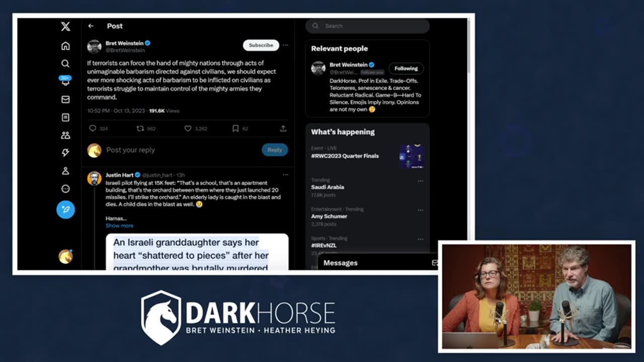The width and height of the screenshot is (644, 362).
Task: Open Communities people icon in sidebar
Action: pos(65,135)
